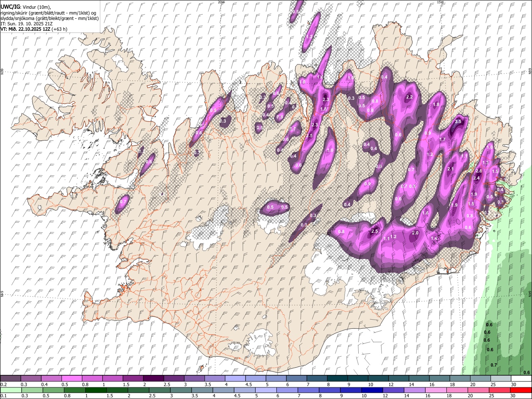Click the white snow swatch after 30
The image size is (532, 399).
[x=520, y=378]
